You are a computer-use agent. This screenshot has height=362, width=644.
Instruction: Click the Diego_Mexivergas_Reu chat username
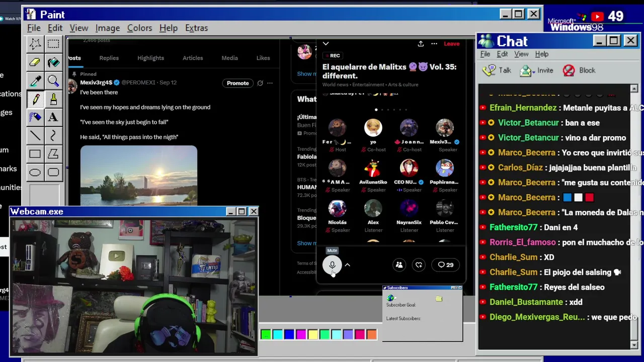coord(537,317)
